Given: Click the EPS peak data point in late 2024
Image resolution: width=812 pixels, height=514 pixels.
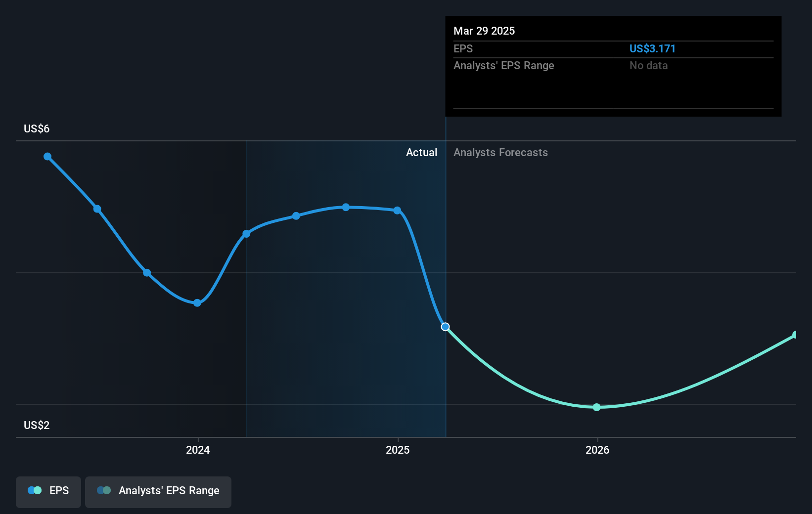Looking at the screenshot, I should click(x=346, y=207).
